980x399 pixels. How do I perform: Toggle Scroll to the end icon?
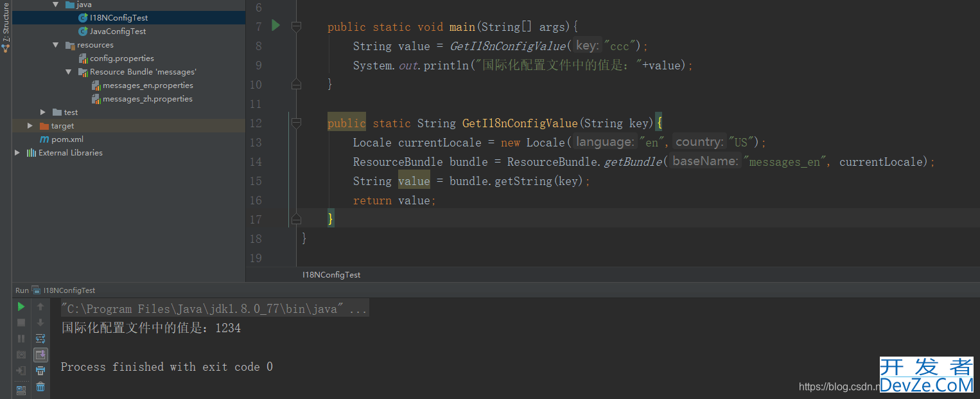pos(40,355)
